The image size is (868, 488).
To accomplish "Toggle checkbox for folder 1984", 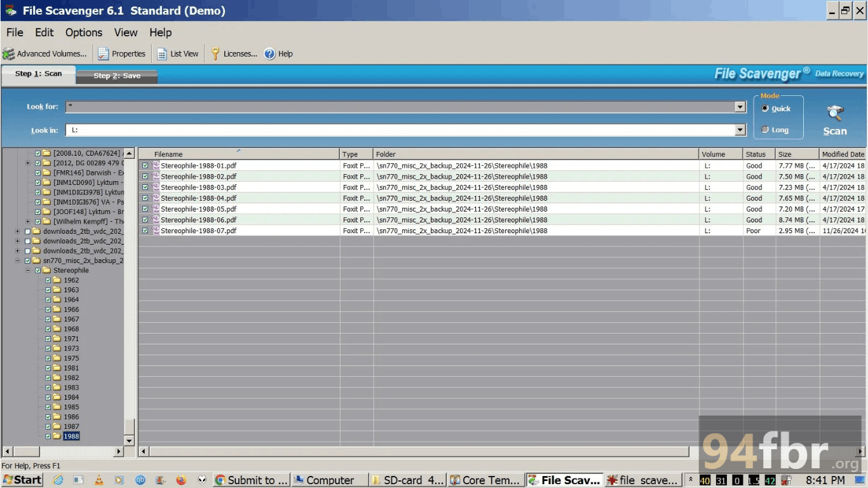I will 48,397.
